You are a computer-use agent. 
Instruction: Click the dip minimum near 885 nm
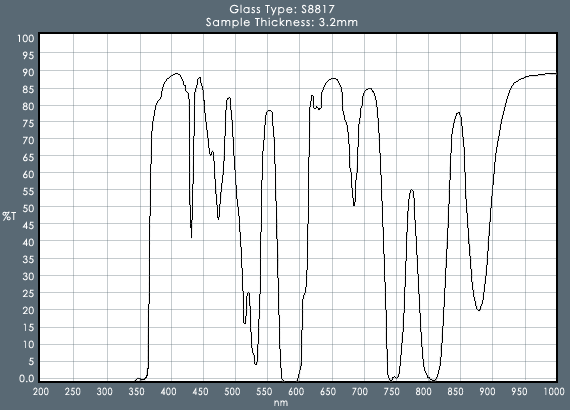[479, 310]
